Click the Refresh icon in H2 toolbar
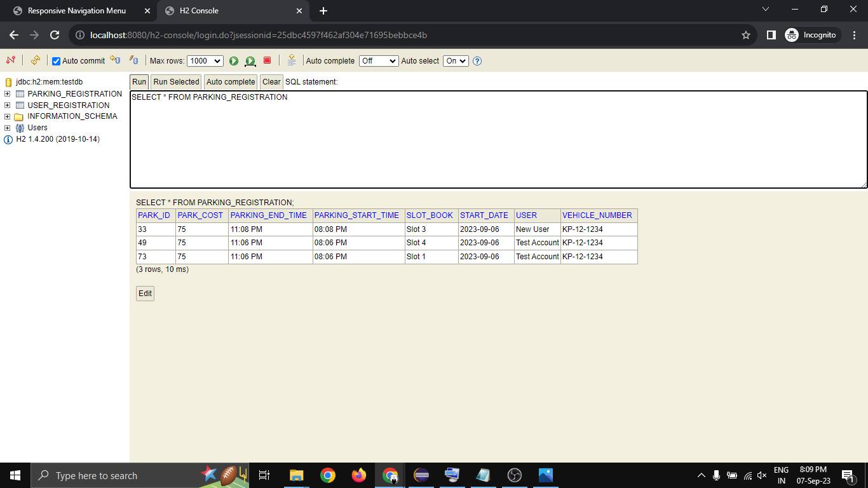The image size is (868, 488). tap(36, 60)
